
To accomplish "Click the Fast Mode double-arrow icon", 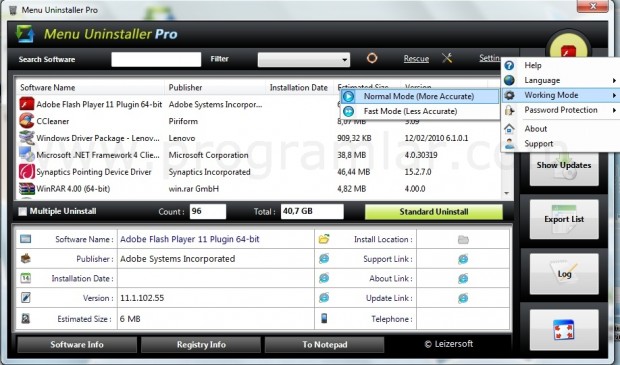I will 348,111.
